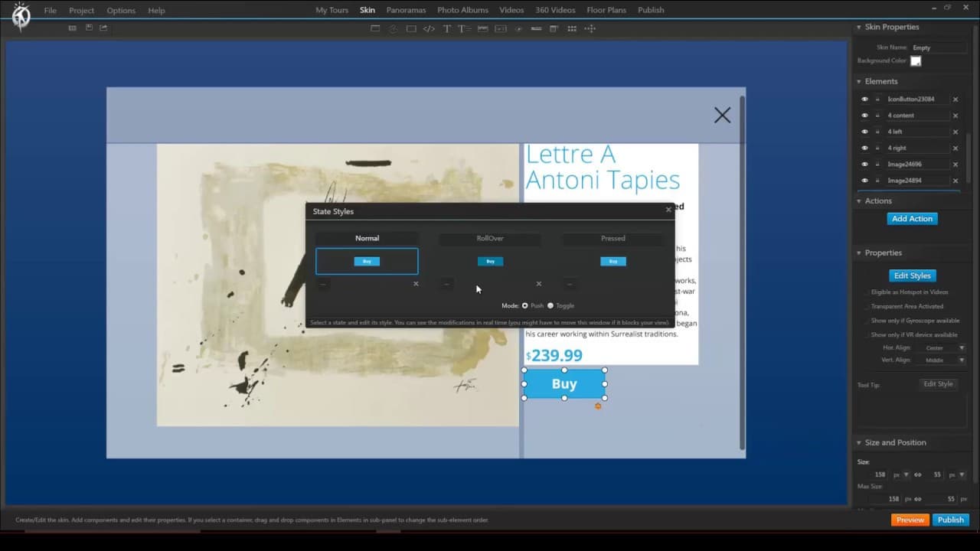This screenshot has height=551, width=980.
Task: Clear the Normal state style with its X
Action: click(x=416, y=284)
